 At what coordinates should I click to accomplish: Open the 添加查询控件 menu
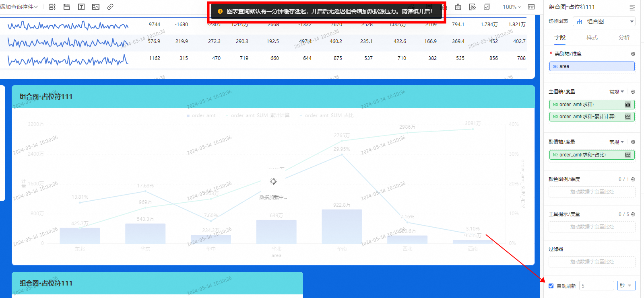click(19, 7)
